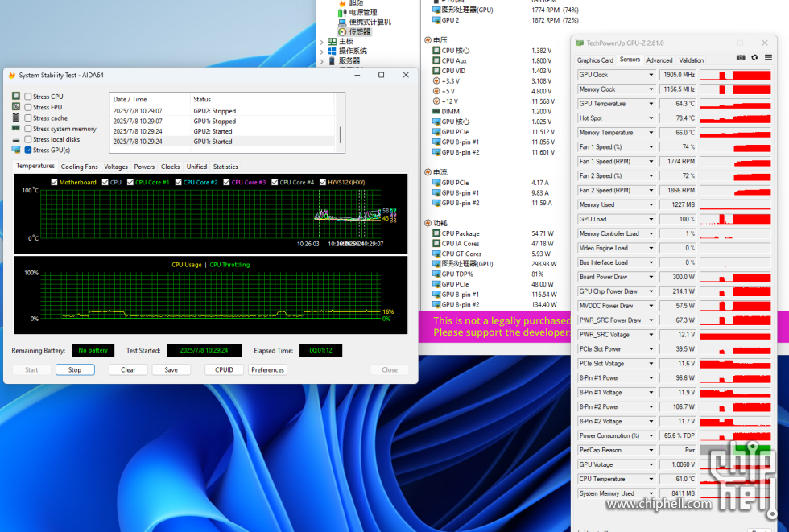Screen dimensions: 789x532
Task: Click the Stress system memory icon
Action: point(16,128)
